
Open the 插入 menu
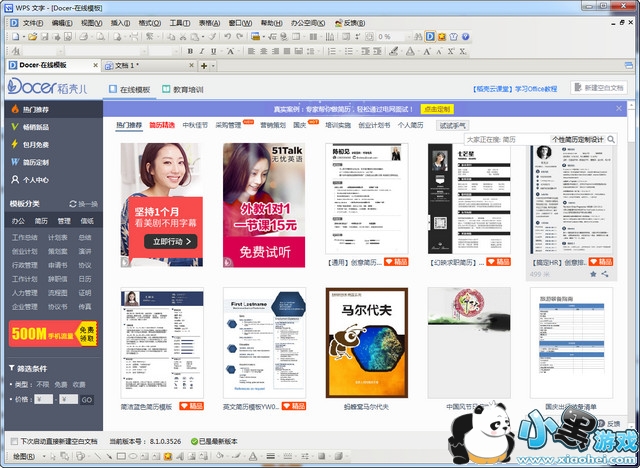click(x=120, y=21)
